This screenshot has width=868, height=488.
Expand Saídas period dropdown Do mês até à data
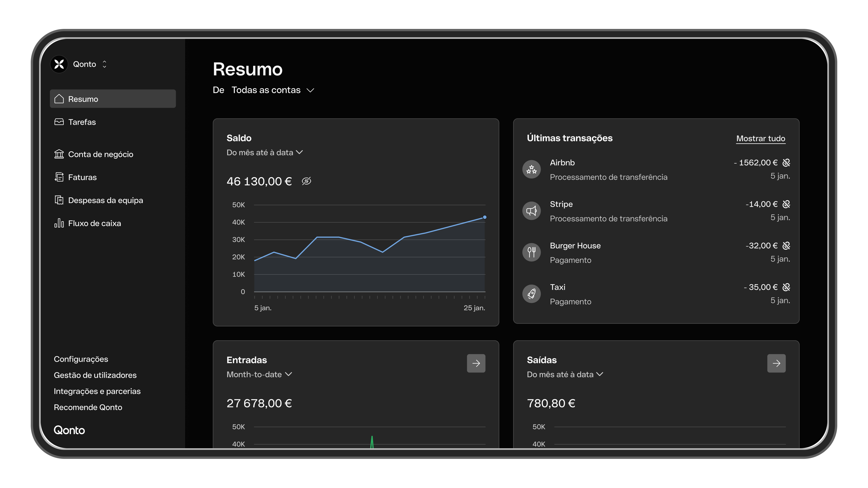pos(565,375)
